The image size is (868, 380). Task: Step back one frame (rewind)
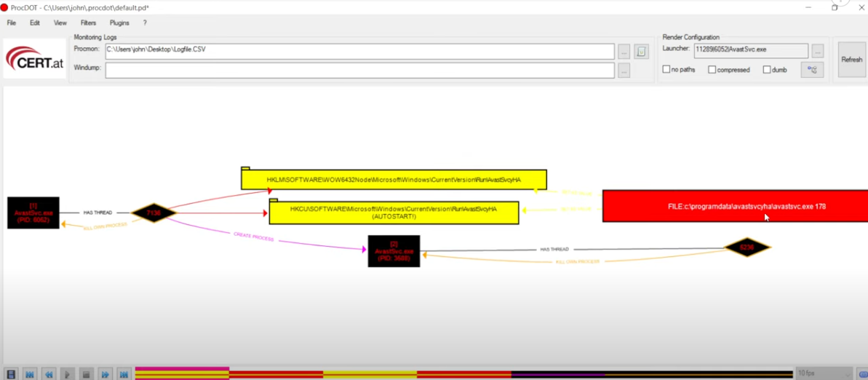tap(49, 374)
